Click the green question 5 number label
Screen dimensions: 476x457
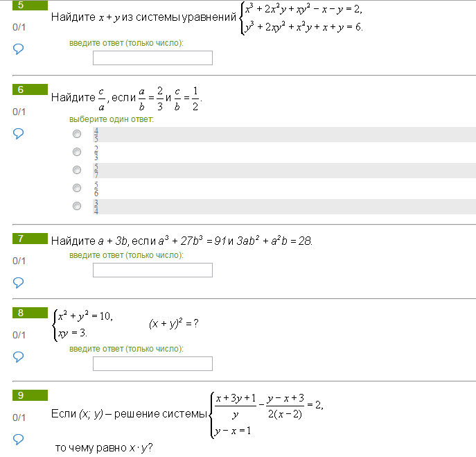[30, 5]
